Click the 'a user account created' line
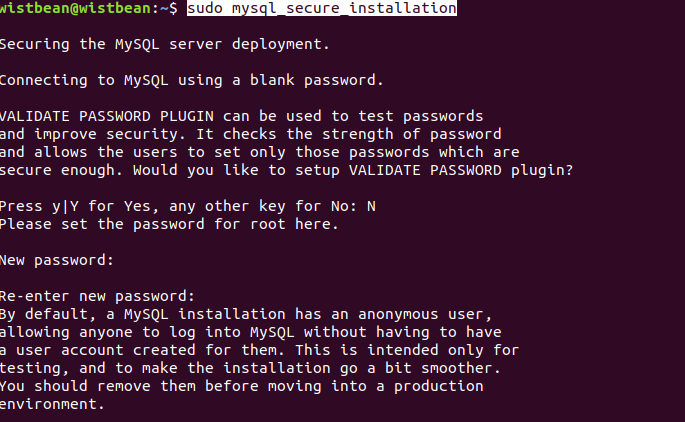 pyautogui.click(x=259, y=350)
